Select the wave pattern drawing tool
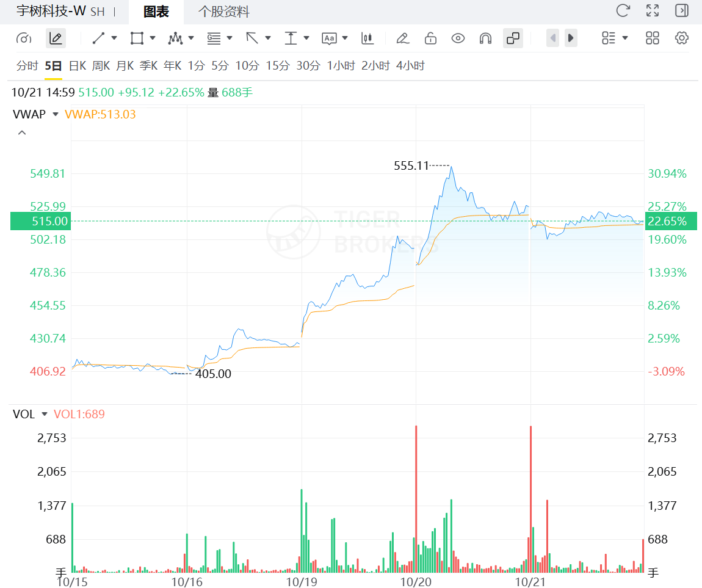Screen dimensions: 702x588 [x=176, y=38]
